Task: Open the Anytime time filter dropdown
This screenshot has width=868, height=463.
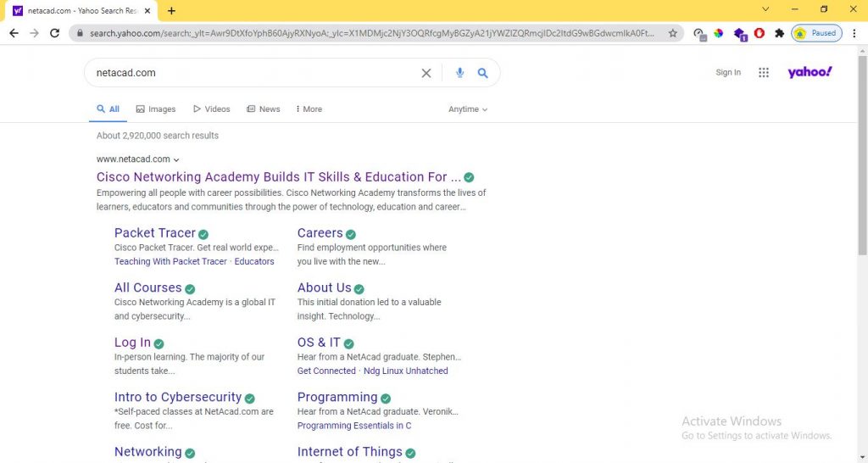Action: (x=468, y=109)
